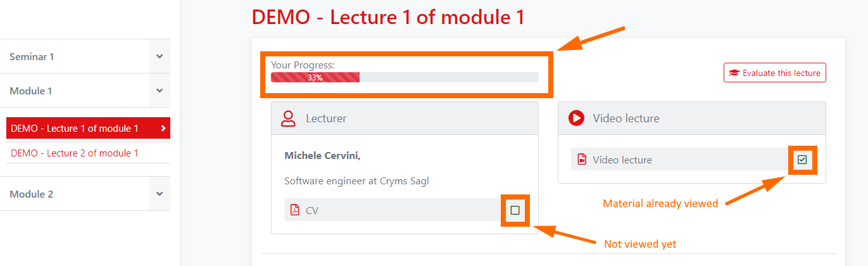Expand the Seminar 1 chevron
The height and width of the screenshot is (266, 868).
point(160,56)
